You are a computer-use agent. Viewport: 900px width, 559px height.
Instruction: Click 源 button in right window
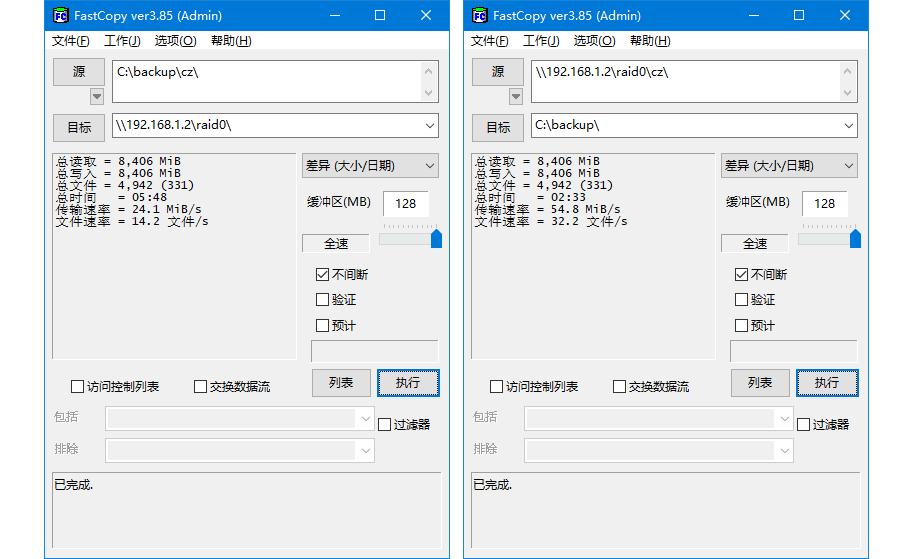pos(498,72)
